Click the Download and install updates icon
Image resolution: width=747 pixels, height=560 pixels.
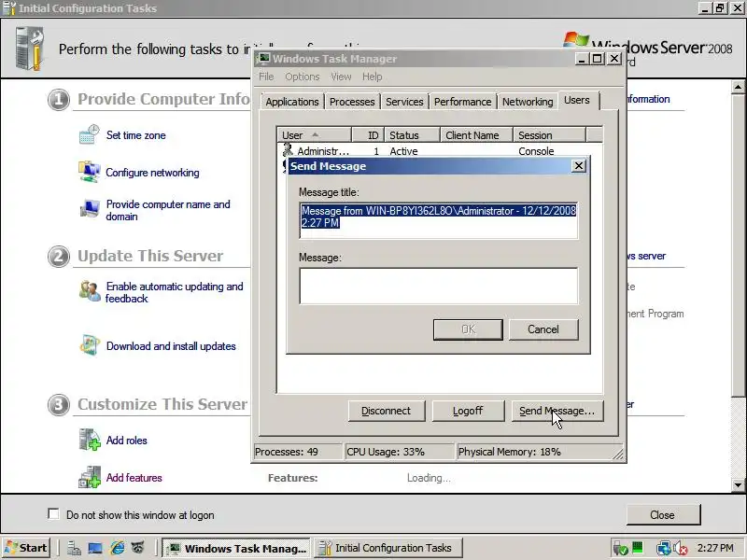pyautogui.click(x=90, y=345)
